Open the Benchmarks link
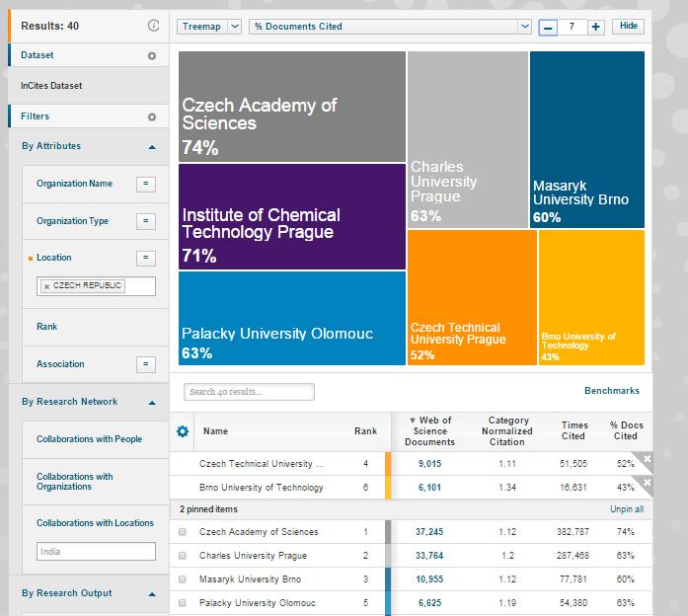The image size is (688, 616). tap(612, 391)
